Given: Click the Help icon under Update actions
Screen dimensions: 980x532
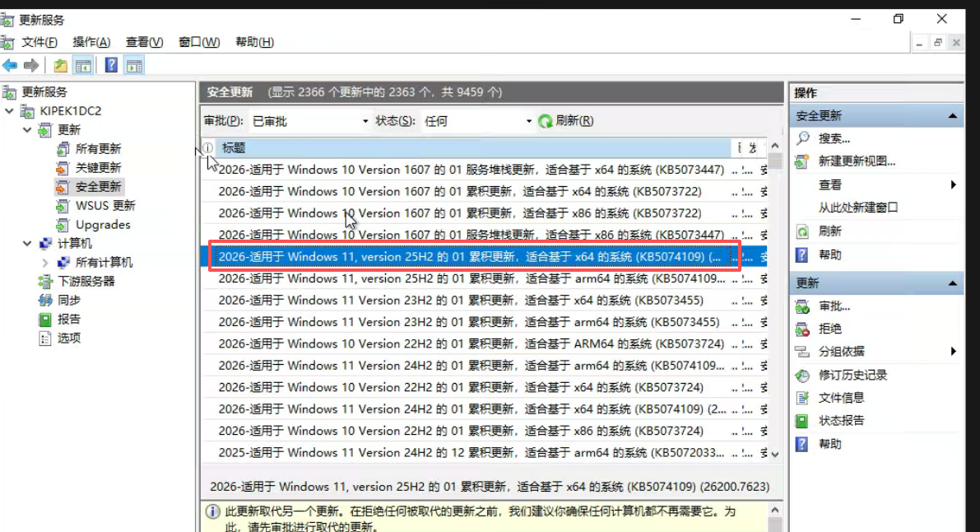Looking at the screenshot, I should coord(802,445).
